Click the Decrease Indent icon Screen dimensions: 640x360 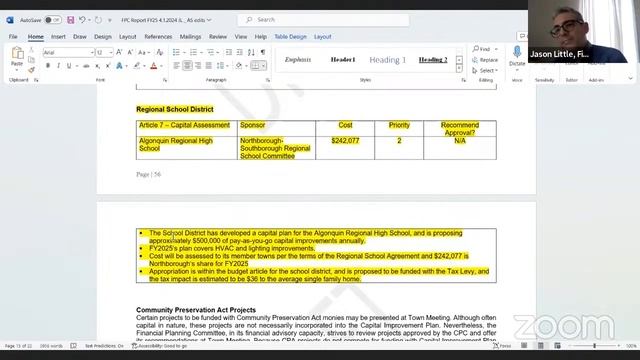coord(229,52)
